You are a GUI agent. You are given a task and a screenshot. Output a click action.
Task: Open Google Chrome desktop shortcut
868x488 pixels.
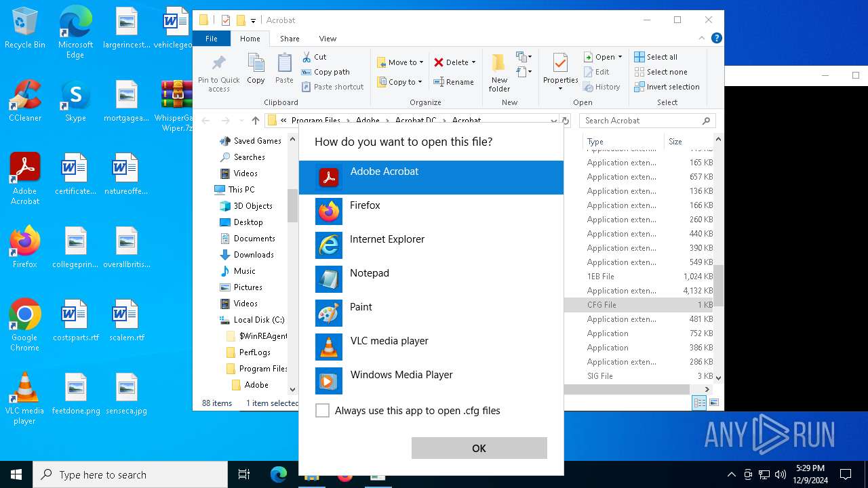25,325
